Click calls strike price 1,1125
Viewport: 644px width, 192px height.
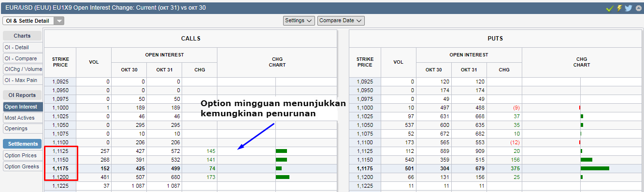(60, 151)
